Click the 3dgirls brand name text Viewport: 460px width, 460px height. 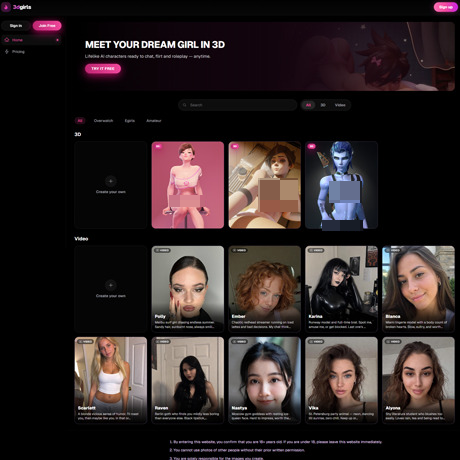[x=22, y=7]
